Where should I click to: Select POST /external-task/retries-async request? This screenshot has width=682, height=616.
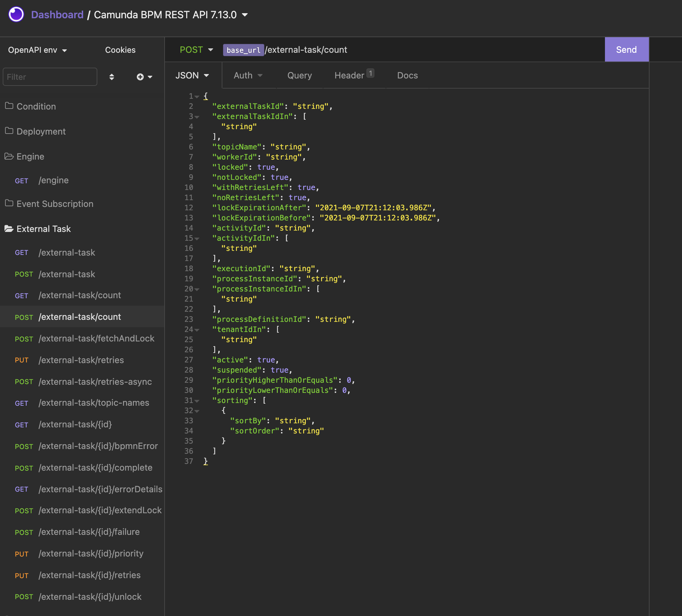(x=82, y=382)
